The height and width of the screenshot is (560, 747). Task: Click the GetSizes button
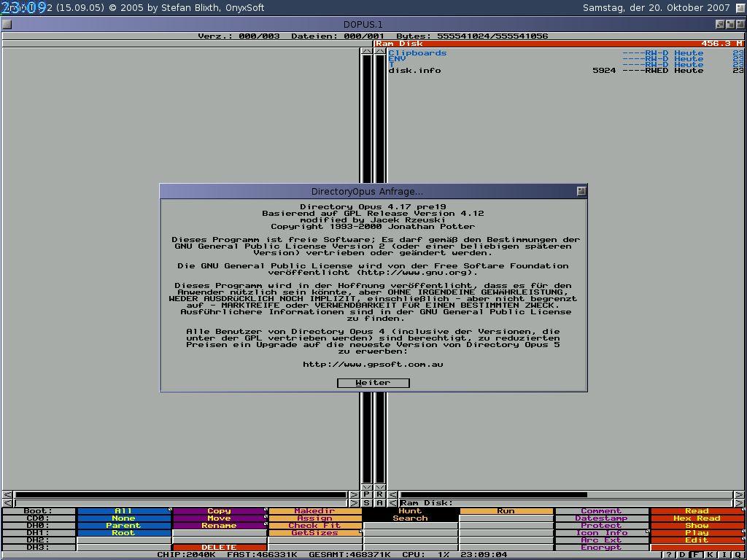pos(315,533)
